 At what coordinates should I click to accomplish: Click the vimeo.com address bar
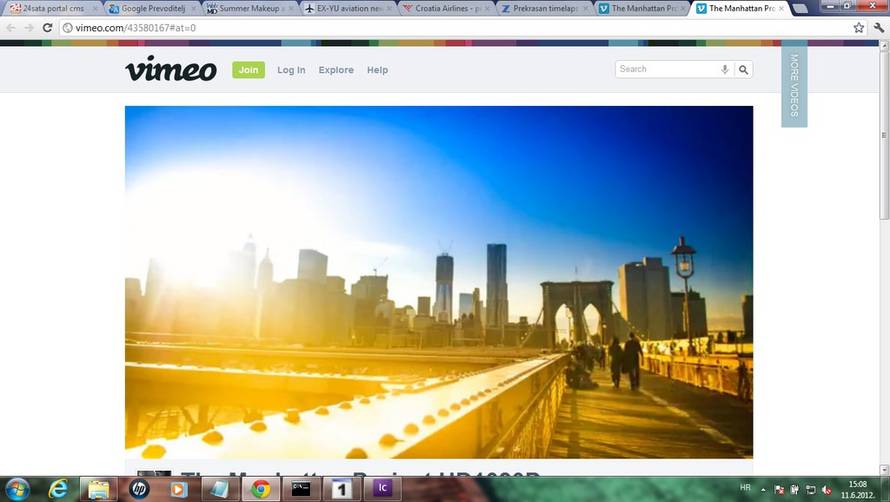[454, 28]
